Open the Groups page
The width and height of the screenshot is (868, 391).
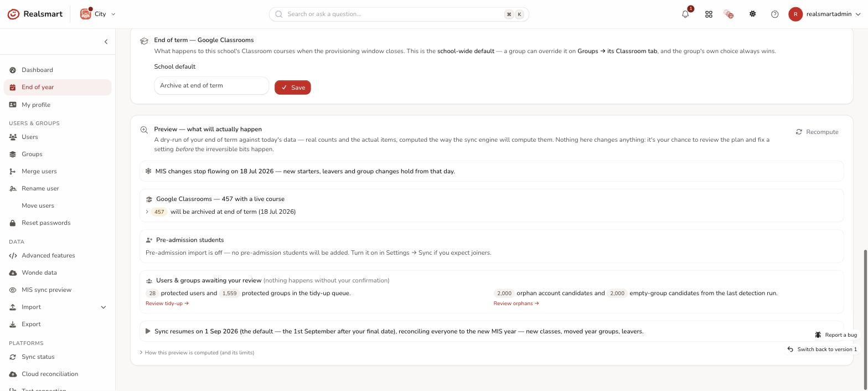click(58, 154)
